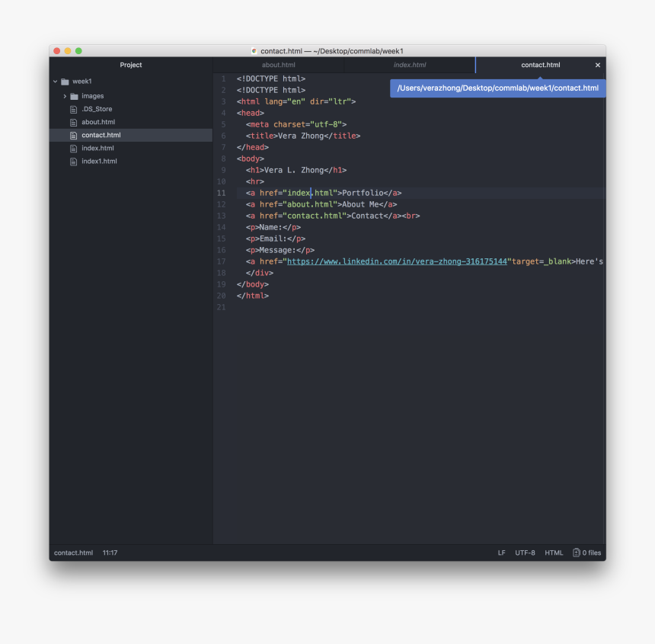
Task: Change UTF-8 encoding in status bar
Action: 525,553
